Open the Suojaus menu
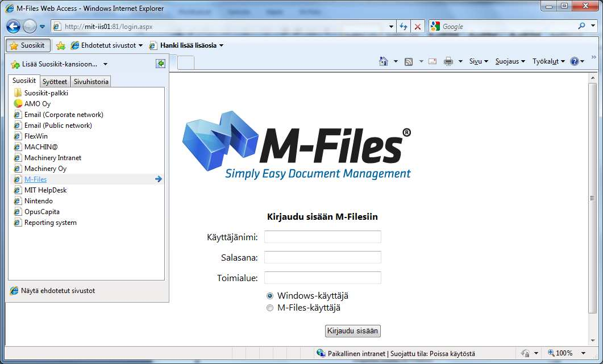Viewport: 603px width, 364px height. pos(510,61)
